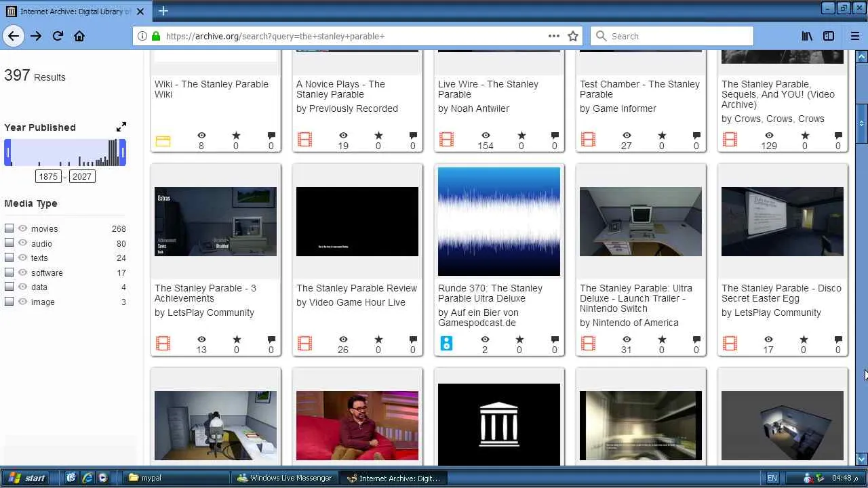Expand the Year Published histogram

tap(121, 127)
